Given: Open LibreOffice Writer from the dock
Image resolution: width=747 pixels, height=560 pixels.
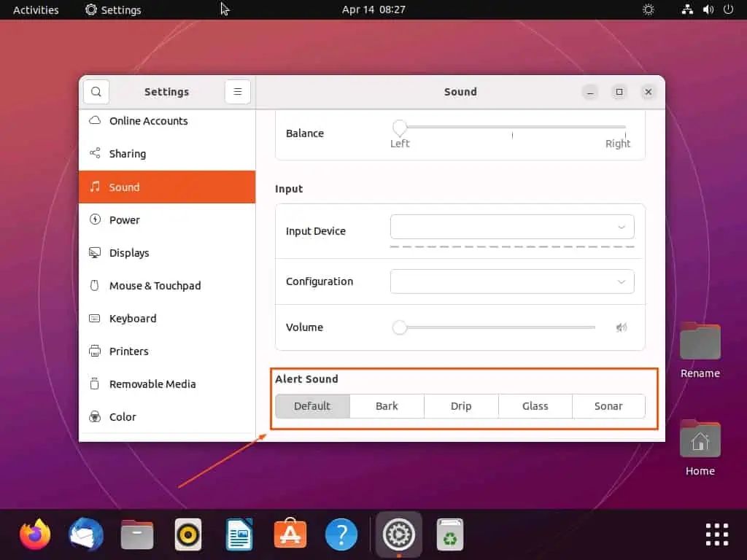Looking at the screenshot, I should pyautogui.click(x=239, y=534).
